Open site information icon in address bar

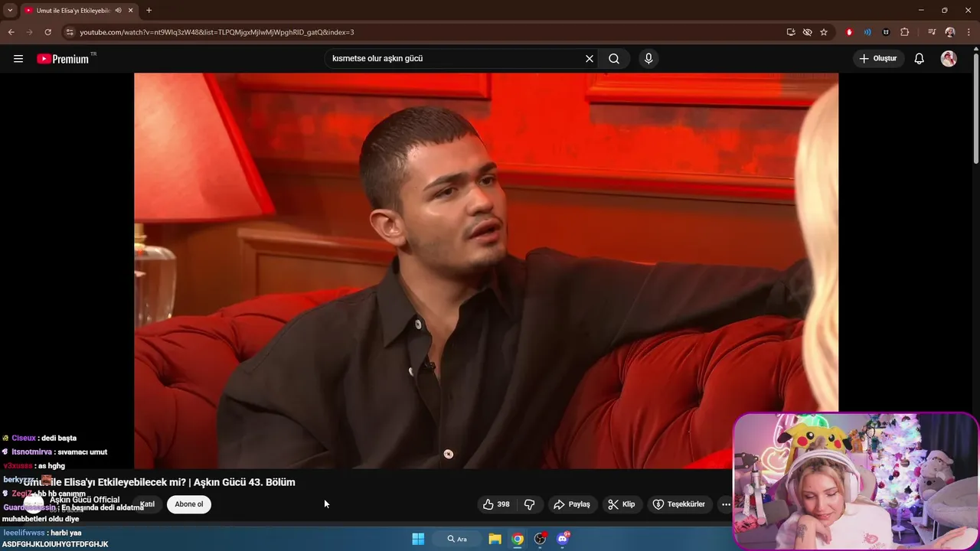[x=70, y=32]
